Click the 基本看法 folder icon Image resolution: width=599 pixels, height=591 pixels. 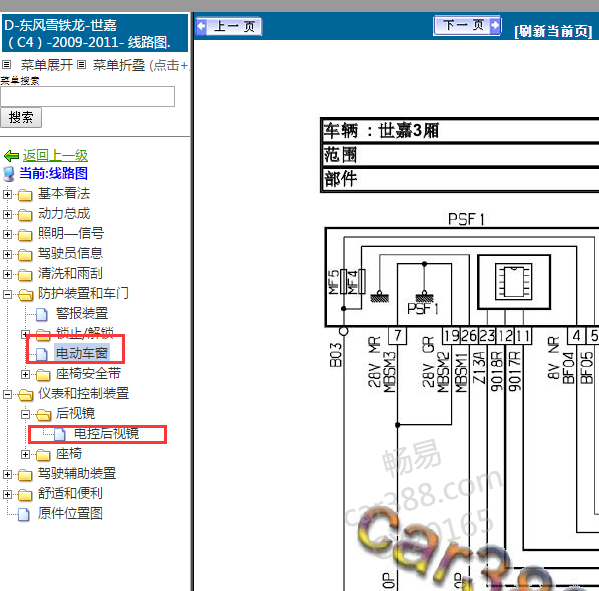click(25, 195)
